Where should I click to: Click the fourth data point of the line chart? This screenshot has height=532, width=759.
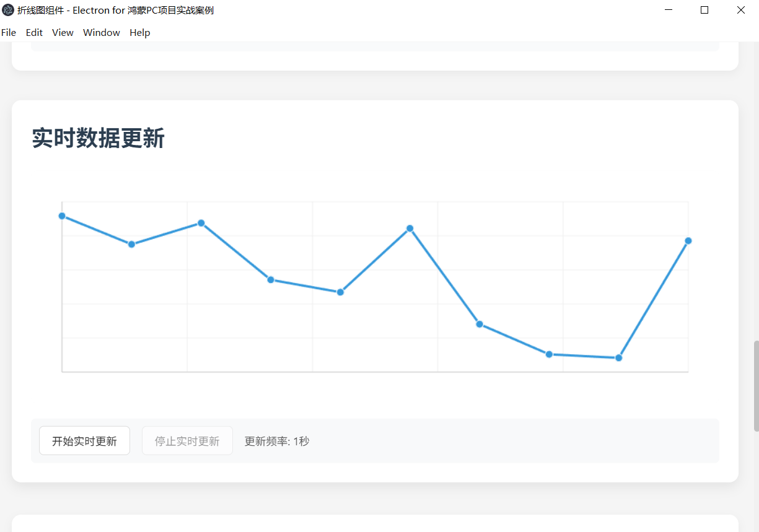click(x=271, y=280)
